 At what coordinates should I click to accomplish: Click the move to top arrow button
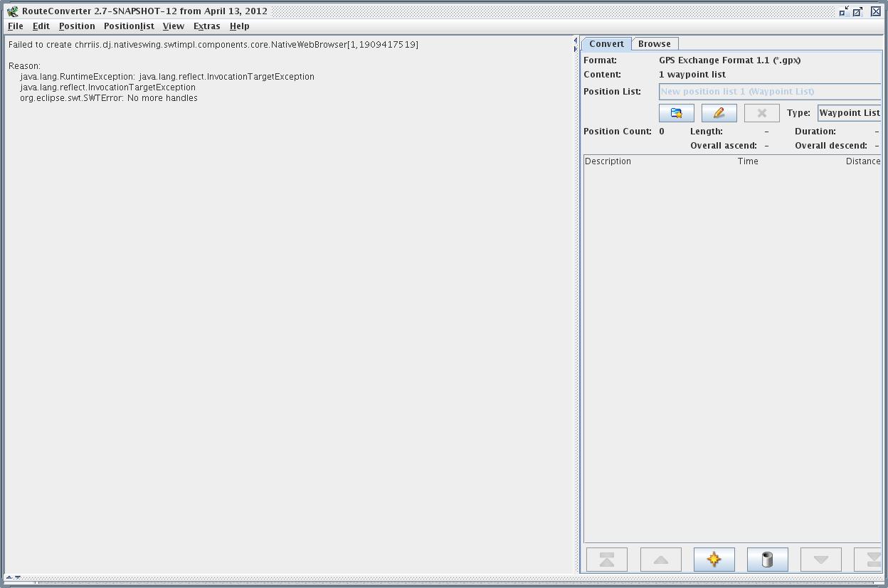pyautogui.click(x=607, y=560)
